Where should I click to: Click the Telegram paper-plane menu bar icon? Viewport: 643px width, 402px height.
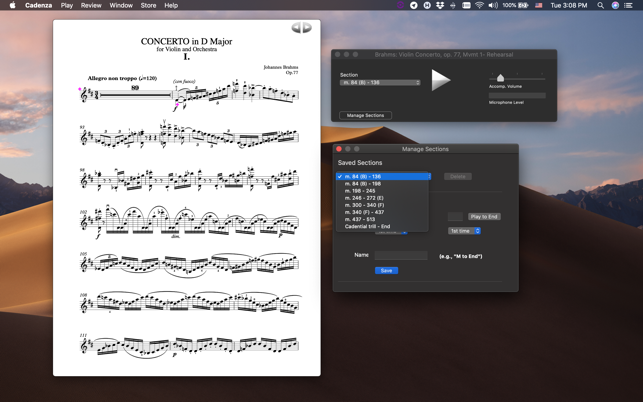(x=414, y=5)
